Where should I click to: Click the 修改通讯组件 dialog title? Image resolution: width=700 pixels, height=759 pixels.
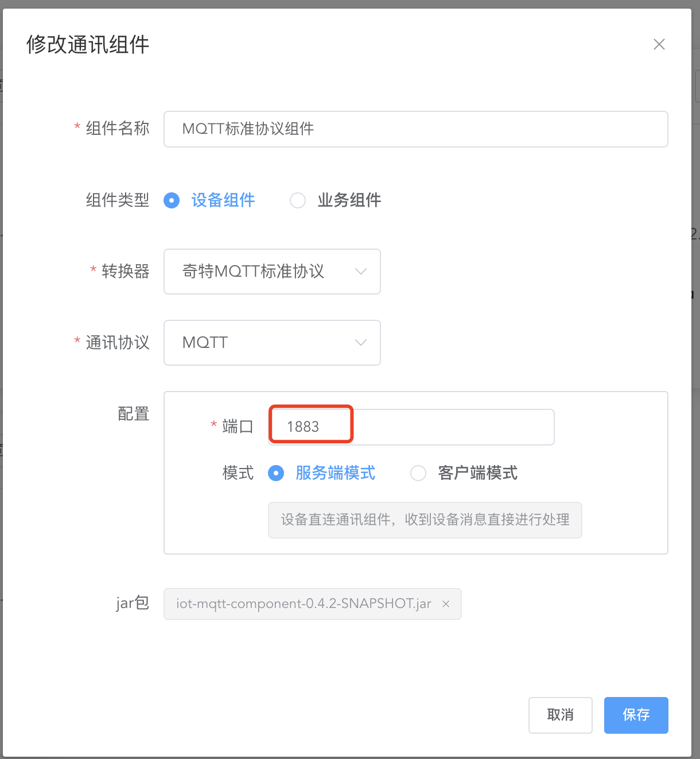pos(88,45)
